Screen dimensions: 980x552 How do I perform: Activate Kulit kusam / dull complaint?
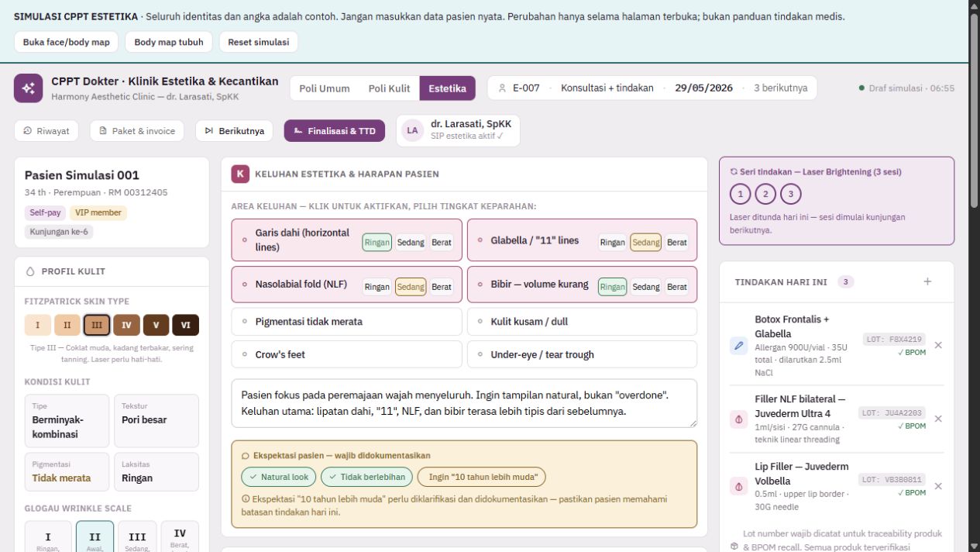pos(582,322)
